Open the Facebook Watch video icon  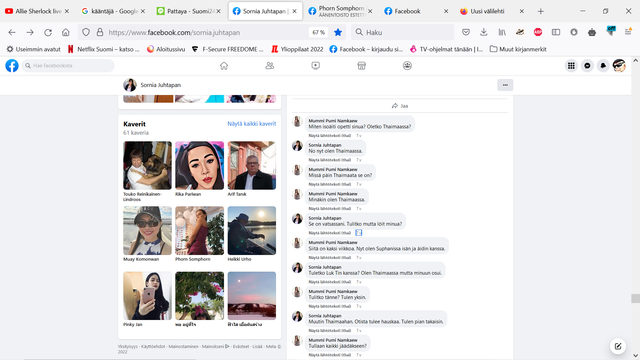point(316,66)
